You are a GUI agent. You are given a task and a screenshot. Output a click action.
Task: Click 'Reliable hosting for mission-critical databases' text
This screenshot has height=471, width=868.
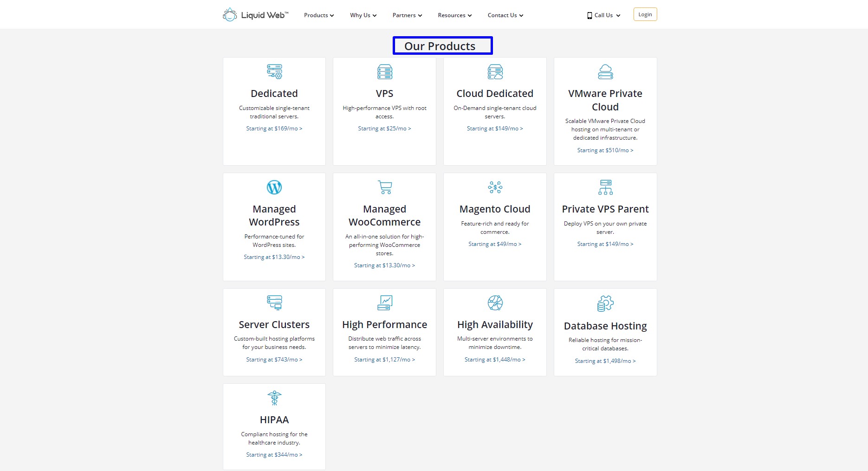point(605,344)
